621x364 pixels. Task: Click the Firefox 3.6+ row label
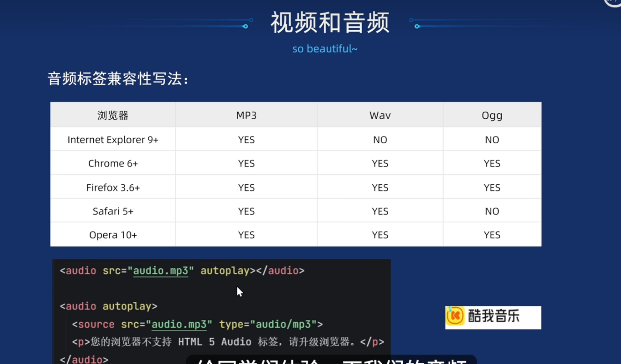(113, 187)
